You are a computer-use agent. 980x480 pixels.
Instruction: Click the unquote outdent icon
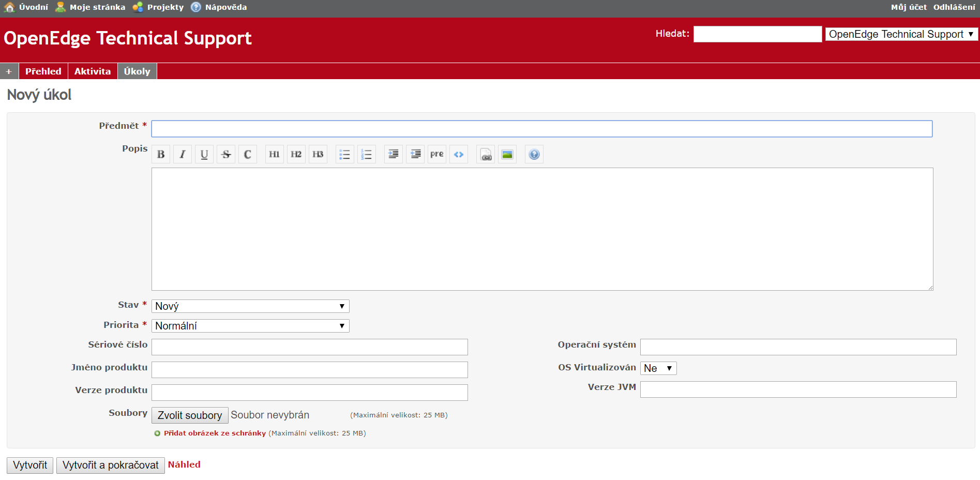click(x=415, y=154)
